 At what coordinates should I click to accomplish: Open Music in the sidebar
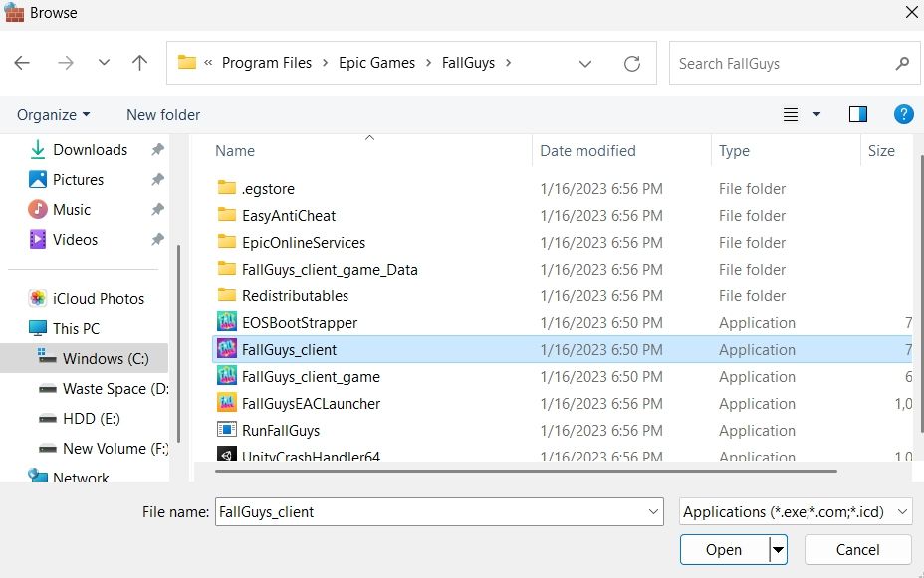[72, 210]
